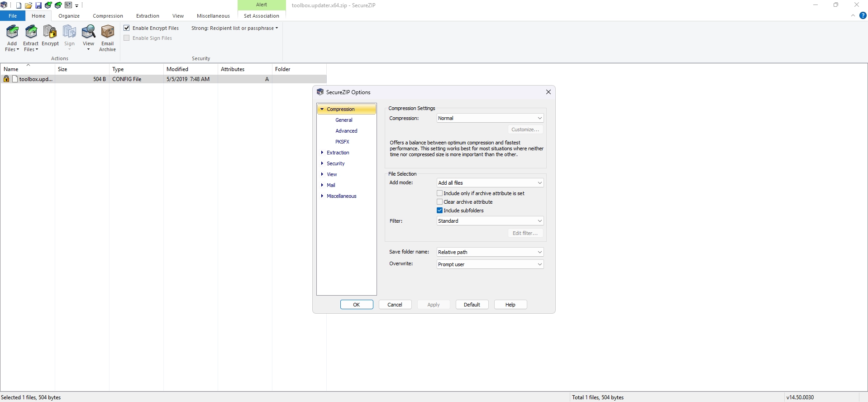Open the Strong encryption method dropdown
The image size is (868, 402).
click(234, 28)
